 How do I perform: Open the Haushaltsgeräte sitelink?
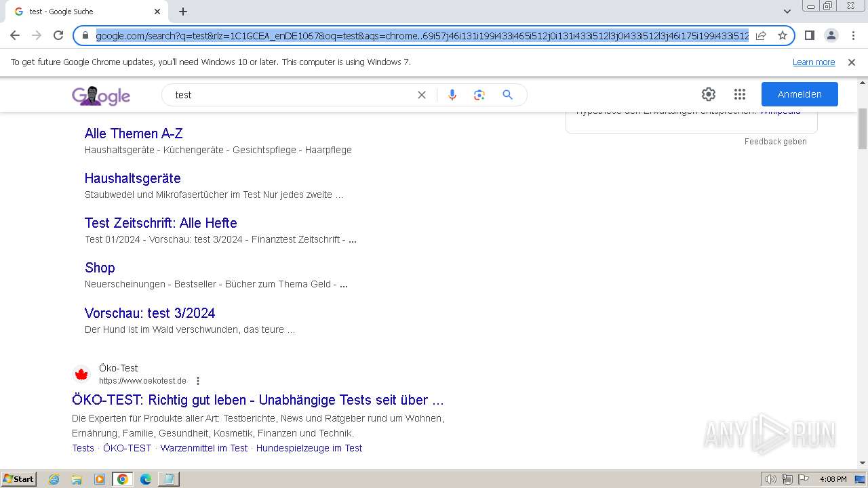133,178
